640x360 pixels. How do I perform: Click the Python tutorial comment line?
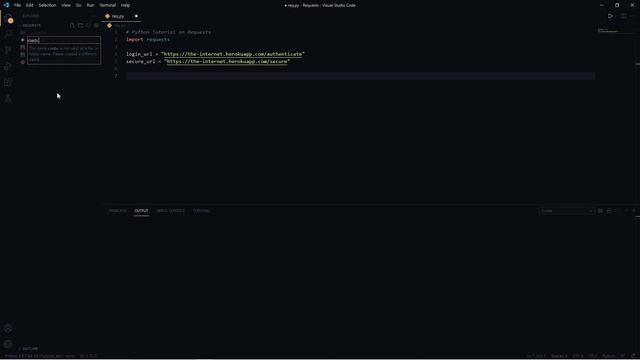tap(168, 32)
